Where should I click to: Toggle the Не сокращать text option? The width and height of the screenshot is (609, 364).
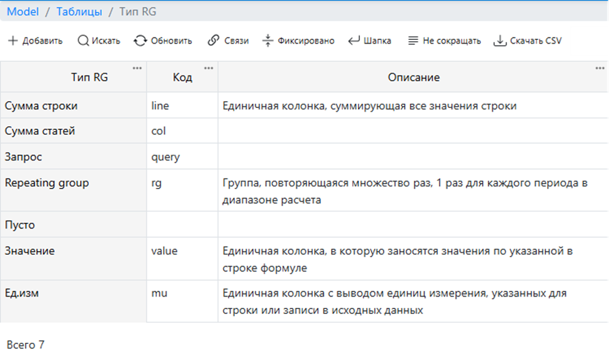click(x=452, y=41)
